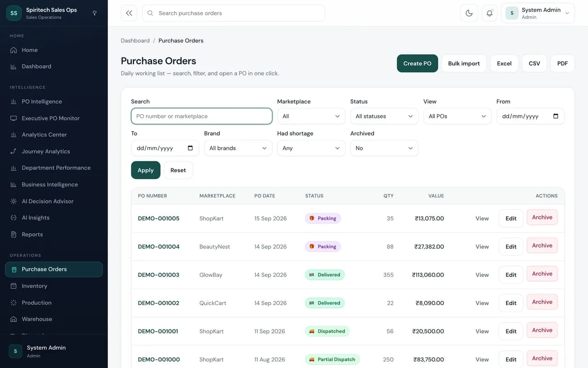Toggle dark mode moon icon
This screenshot has width=588, height=368.
click(x=469, y=13)
